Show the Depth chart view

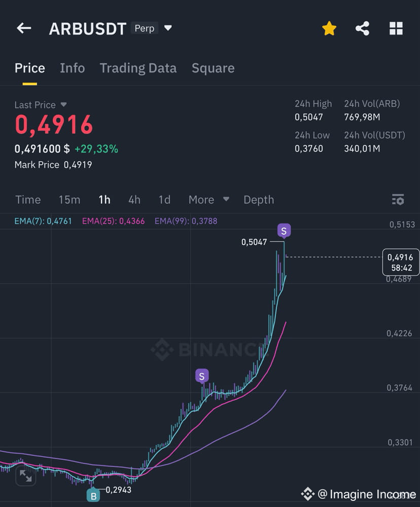coord(259,199)
